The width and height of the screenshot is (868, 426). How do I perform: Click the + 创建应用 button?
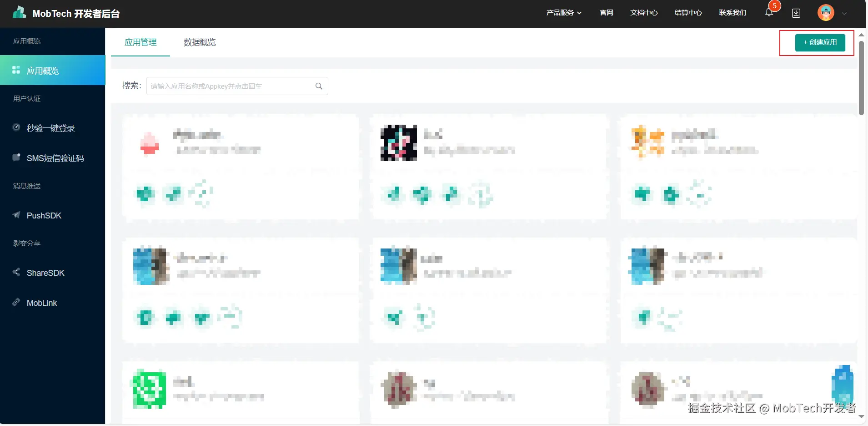point(820,42)
